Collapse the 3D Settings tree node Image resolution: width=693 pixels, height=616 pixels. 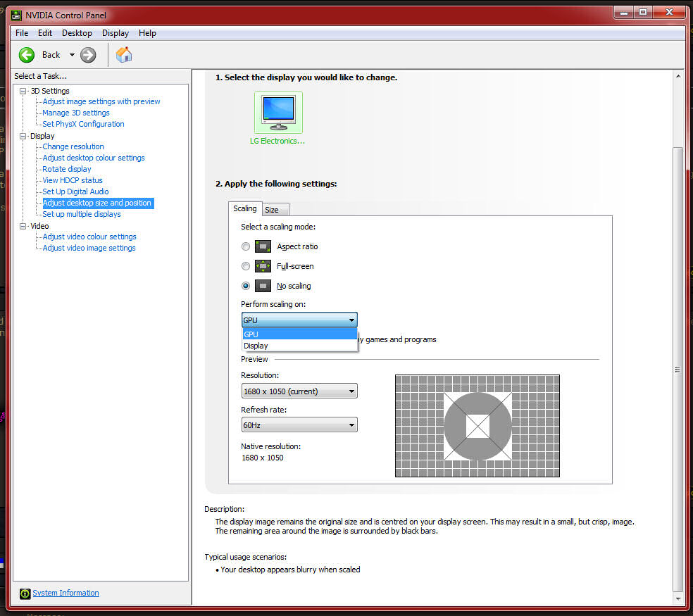pyautogui.click(x=23, y=91)
